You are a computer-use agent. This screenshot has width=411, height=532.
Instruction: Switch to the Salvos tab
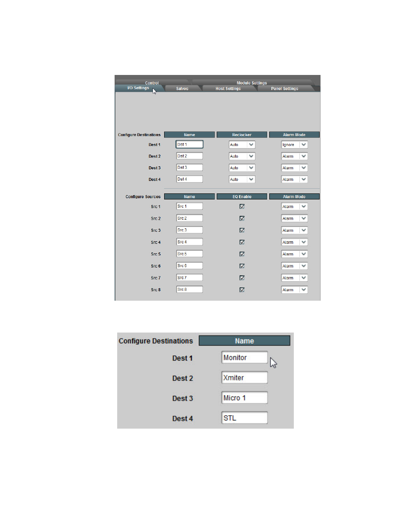tap(182, 88)
